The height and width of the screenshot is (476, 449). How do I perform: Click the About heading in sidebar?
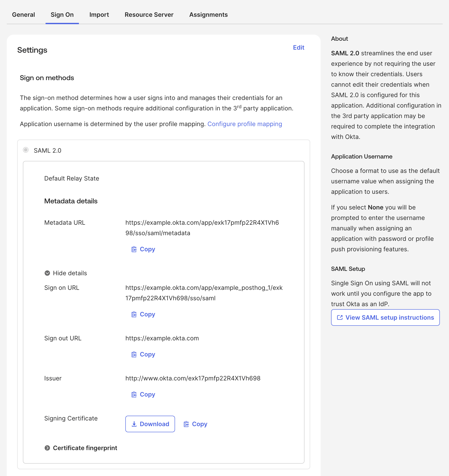click(x=339, y=39)
